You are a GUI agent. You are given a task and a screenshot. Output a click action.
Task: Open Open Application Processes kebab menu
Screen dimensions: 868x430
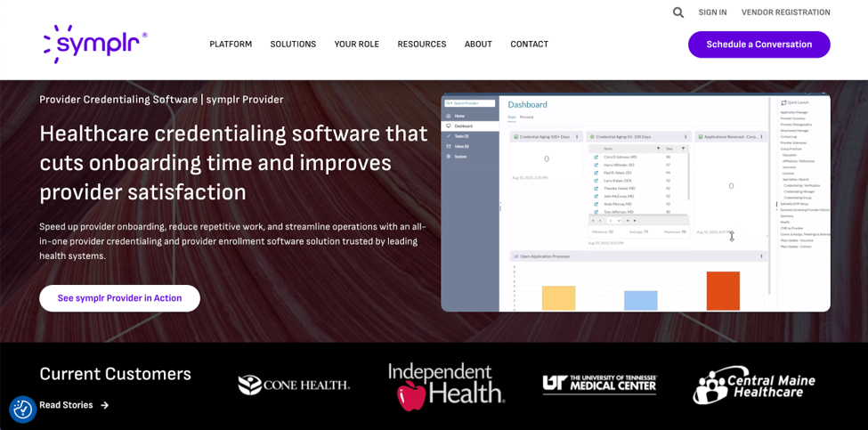[x=762, y=256]
